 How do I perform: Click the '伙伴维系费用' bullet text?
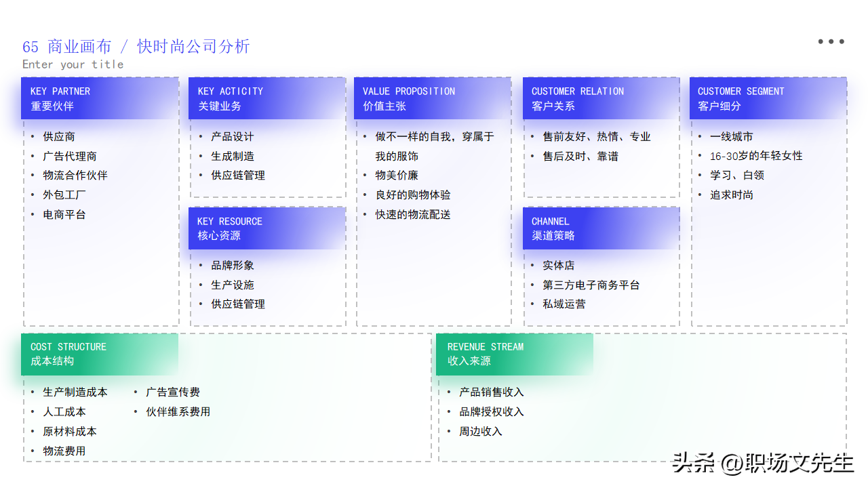[178, 412]
